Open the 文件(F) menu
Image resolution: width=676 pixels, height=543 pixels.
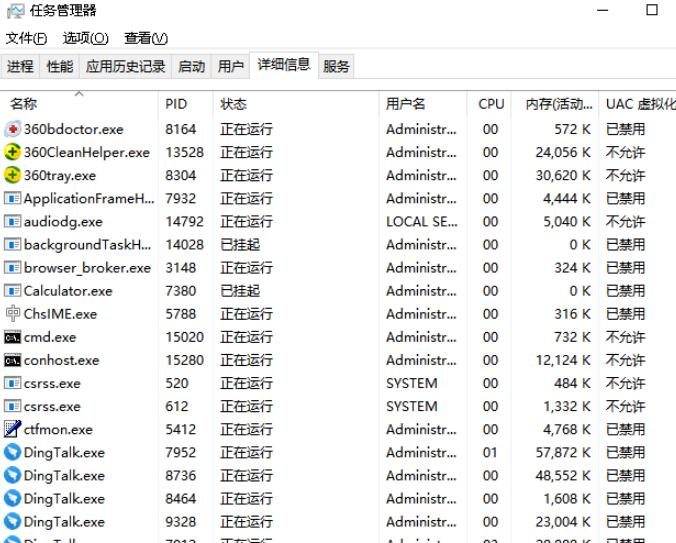tap(26, 38)
